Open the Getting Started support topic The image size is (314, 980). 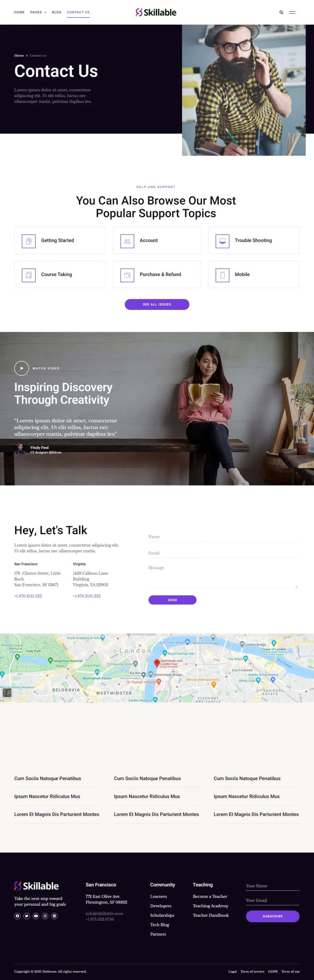pos(60,240)
